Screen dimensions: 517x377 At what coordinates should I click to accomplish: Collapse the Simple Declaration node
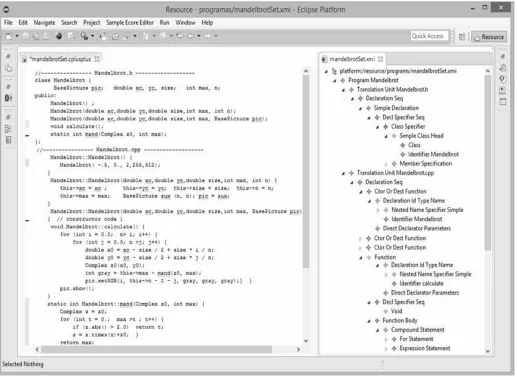360,109
